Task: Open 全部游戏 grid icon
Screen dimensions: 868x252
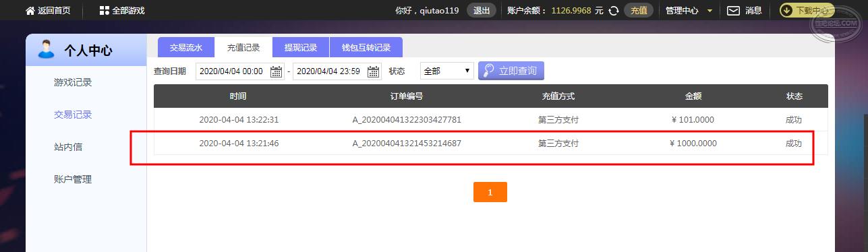Action: point(104,10)
